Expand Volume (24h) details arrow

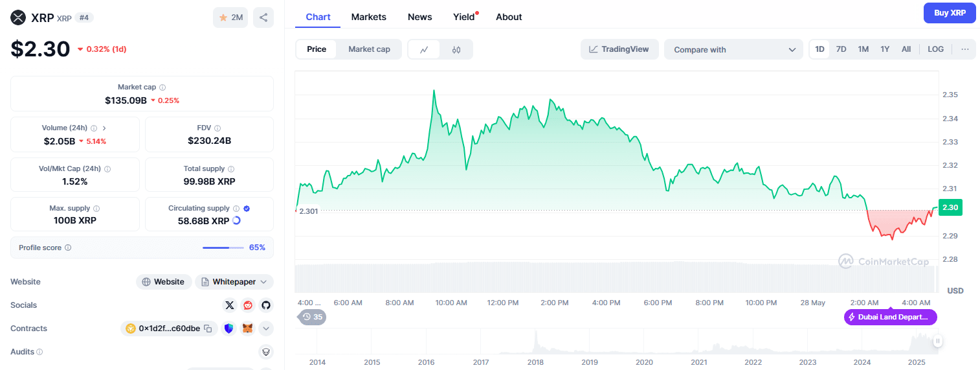[104, 128]
